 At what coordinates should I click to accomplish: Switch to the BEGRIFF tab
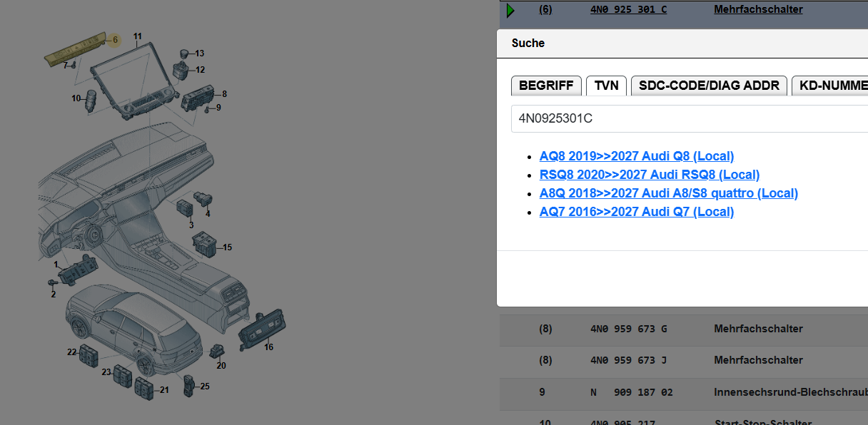point(546,86)
